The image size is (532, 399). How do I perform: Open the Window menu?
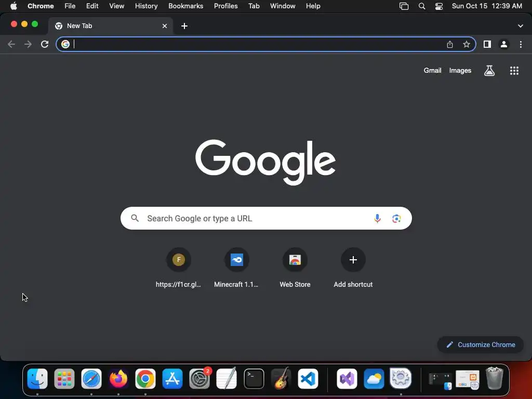[x=283, y=6]
